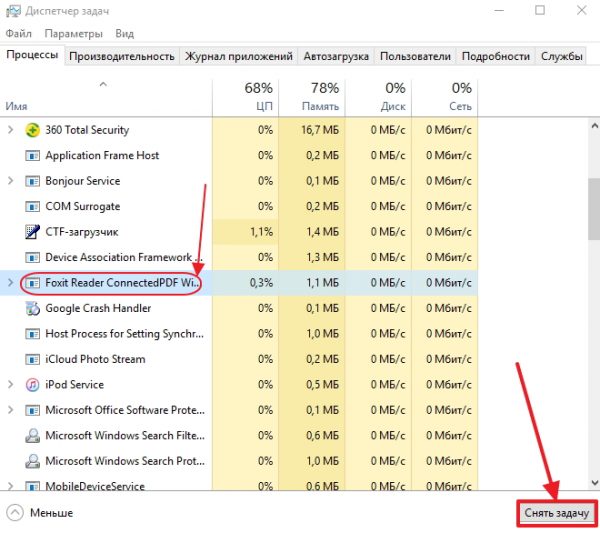Image resolution: width=600 pixels, height=533 pixels.
Task: Expand the Bonjour Service process group
Action: tap(11, 181)
